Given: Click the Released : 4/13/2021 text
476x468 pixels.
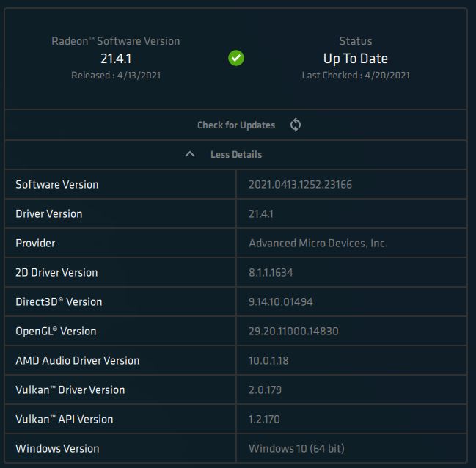Looking at the screenshot, I should (116, 76).
